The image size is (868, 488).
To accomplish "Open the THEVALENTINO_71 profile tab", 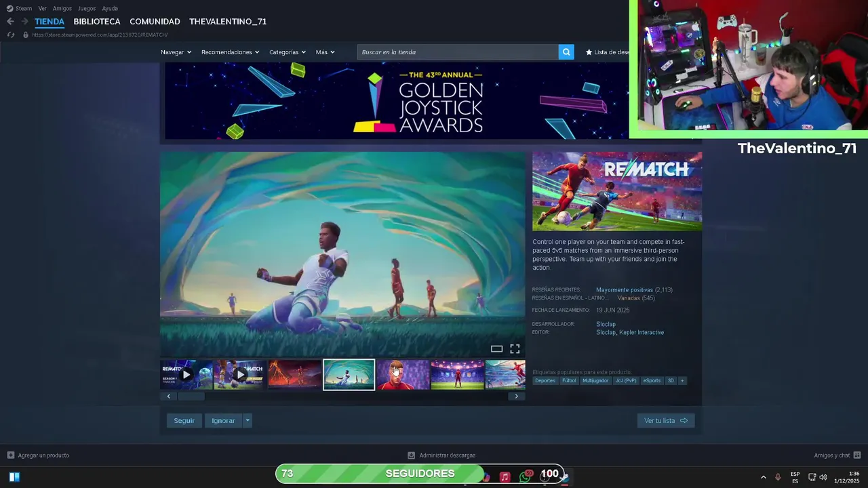I will pos(228,22).
